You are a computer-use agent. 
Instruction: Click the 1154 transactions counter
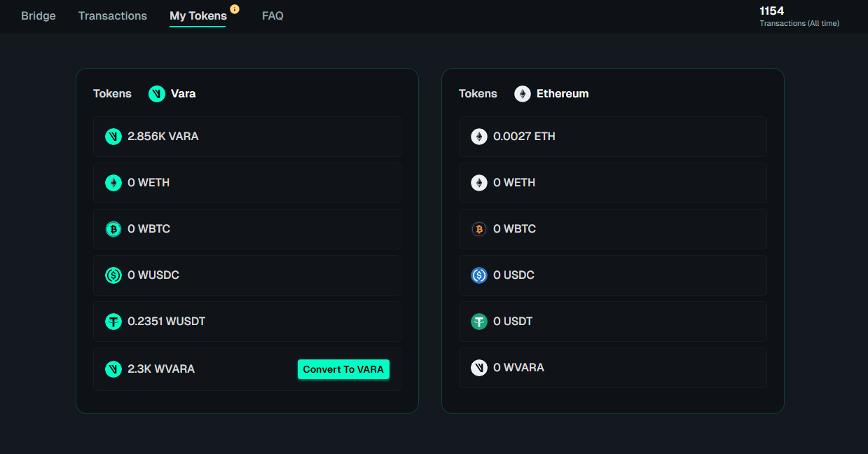click(x=772, y=11)
